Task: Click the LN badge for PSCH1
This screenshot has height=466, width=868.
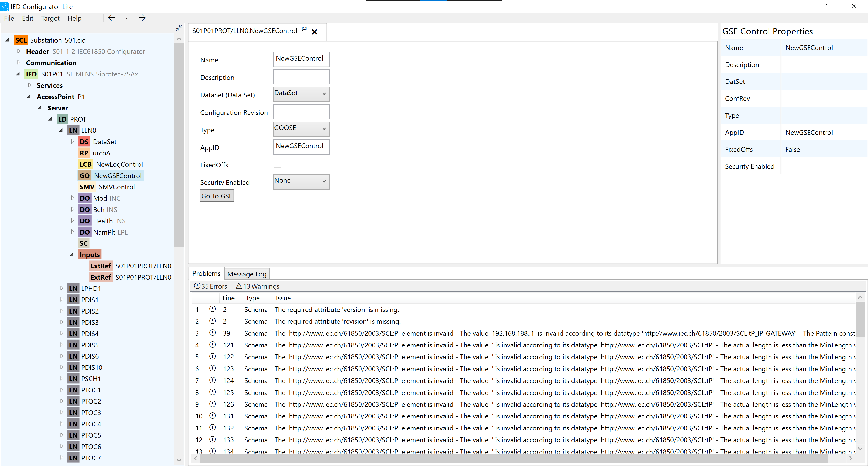Action: pos(73,379)
